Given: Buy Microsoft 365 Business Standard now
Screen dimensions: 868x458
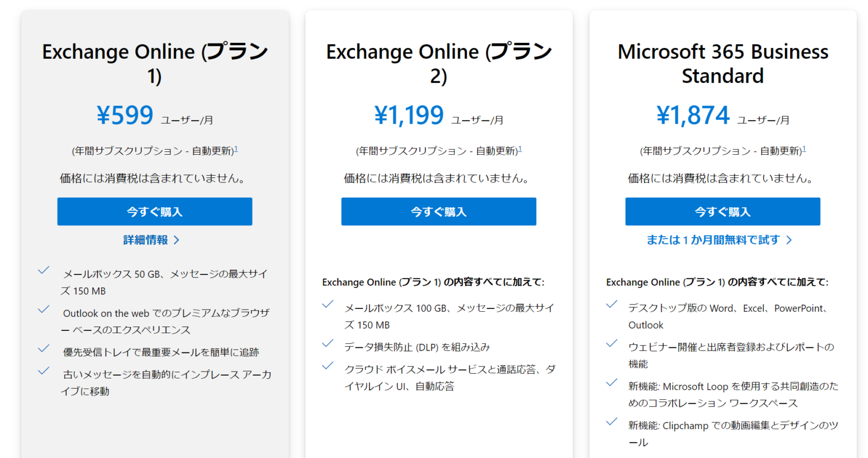Looking at the screenshot, I should coord(722,211).
